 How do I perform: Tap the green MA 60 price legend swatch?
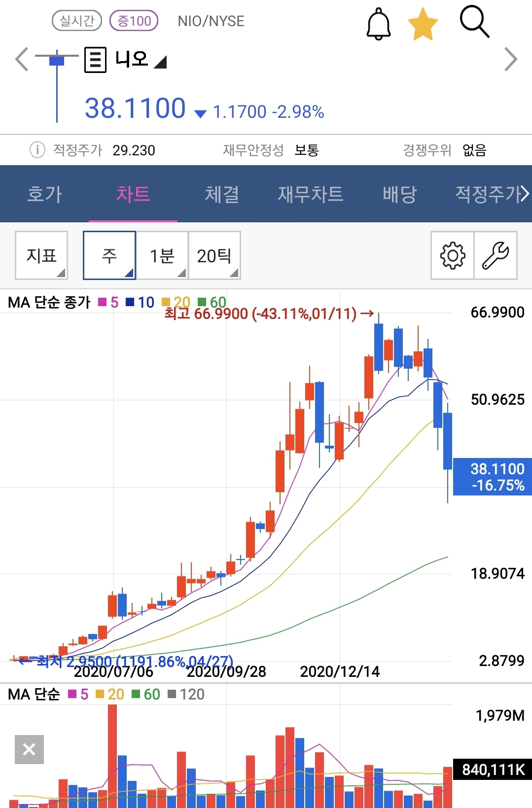[202, 302]
